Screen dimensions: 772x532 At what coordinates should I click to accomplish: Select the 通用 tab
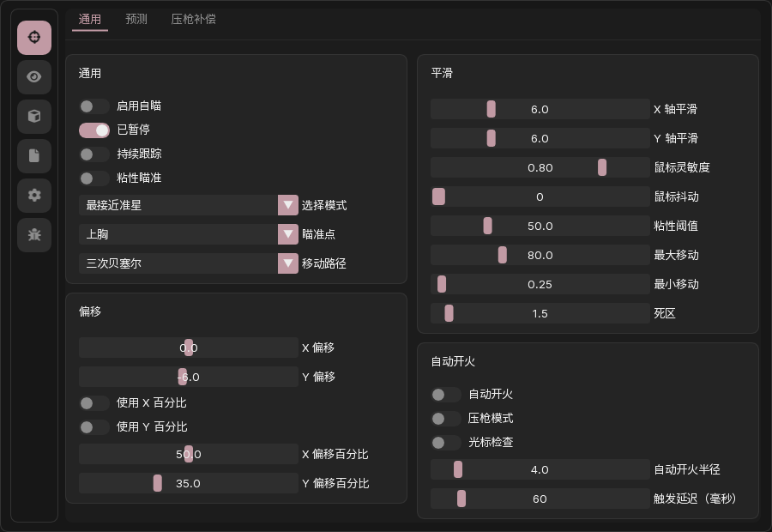tap(89, 19)
